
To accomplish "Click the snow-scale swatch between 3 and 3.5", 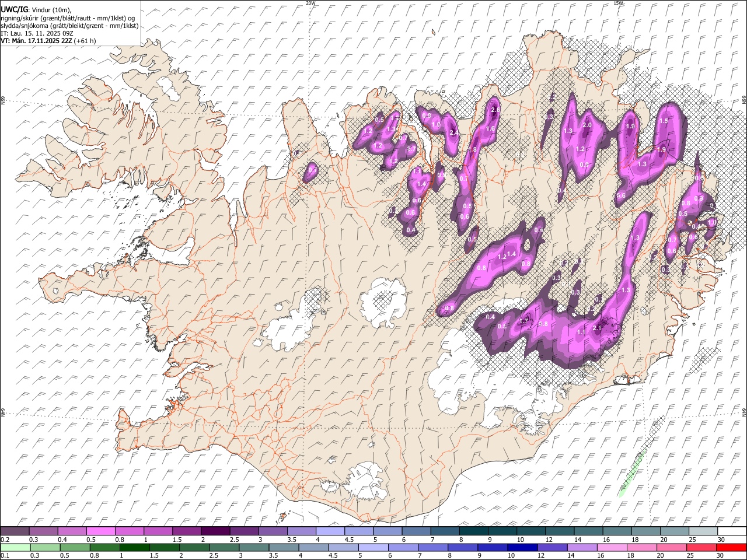I will click(273, 531).
